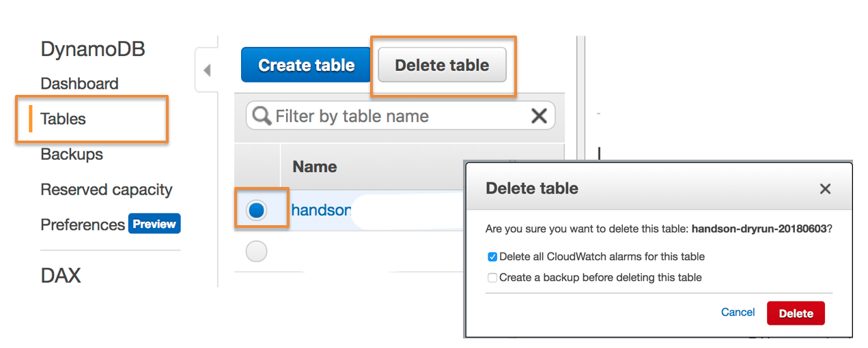Sort by the Name column header

[x=314, y=166]
